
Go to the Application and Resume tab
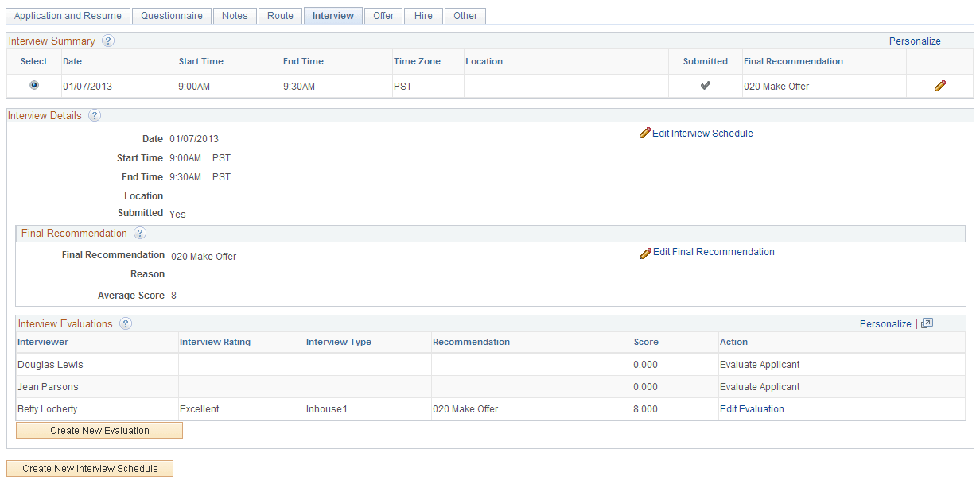[x=68, y=15]
